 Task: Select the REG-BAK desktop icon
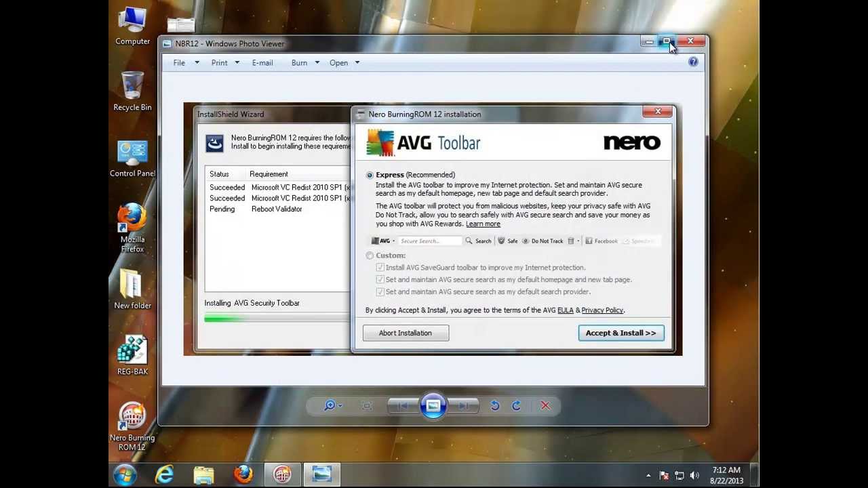[x=132, y=355]
